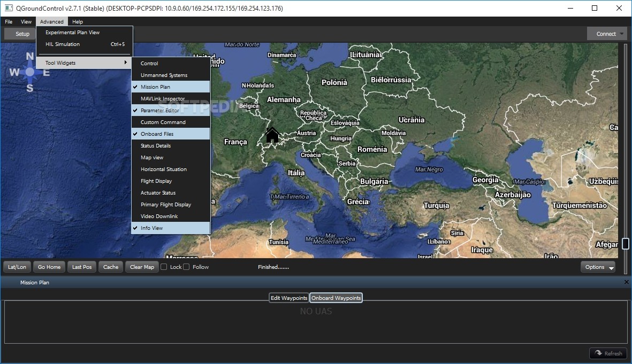Click the Mission Plan panel title
Viewport: 632px width, 364px height.
click(x=35, y=282)
